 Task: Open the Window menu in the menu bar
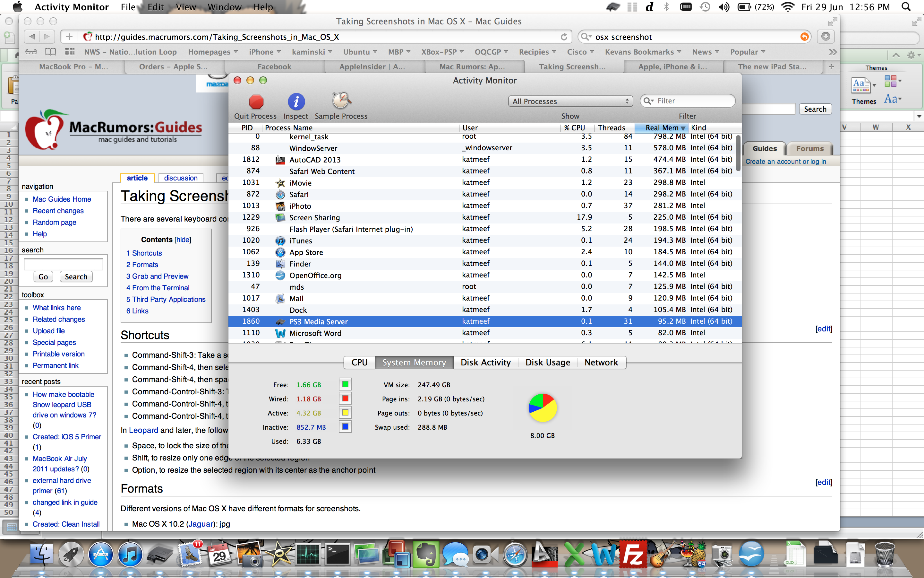coord(225,7)
